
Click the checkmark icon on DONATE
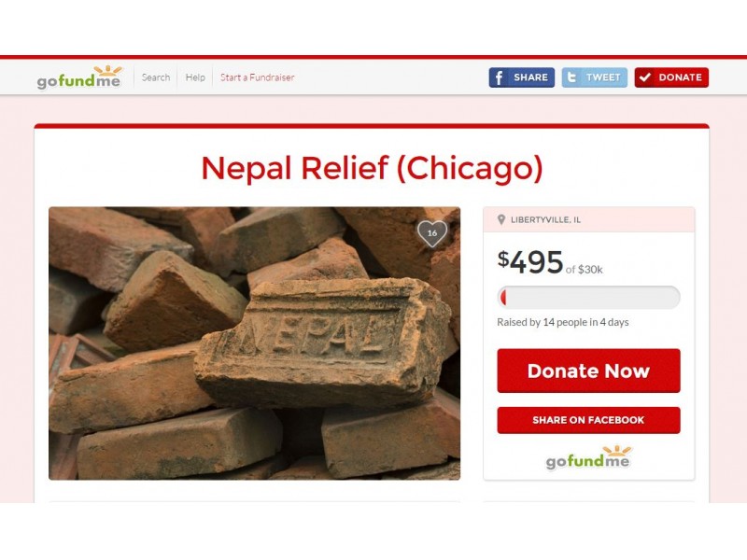[x=645, y=77]
